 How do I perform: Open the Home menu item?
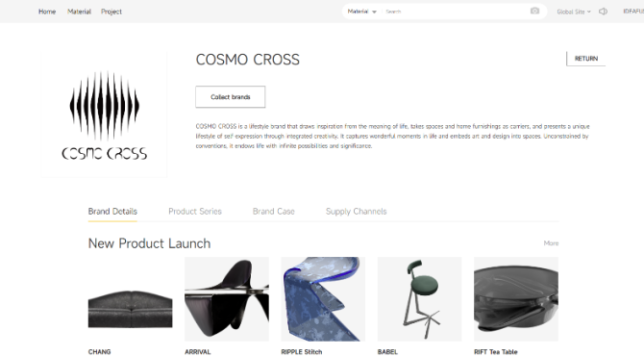click(x=47, y=12)
